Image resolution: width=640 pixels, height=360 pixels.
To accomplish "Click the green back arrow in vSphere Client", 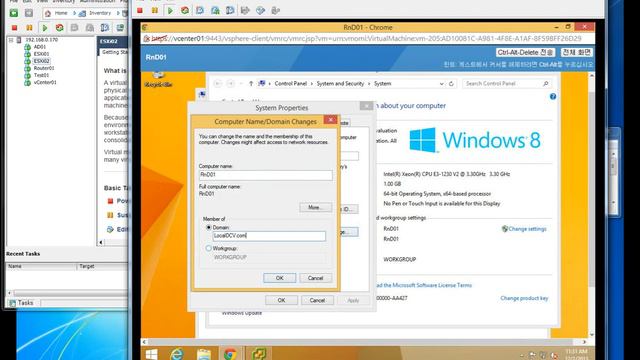I will coord(13,13).
